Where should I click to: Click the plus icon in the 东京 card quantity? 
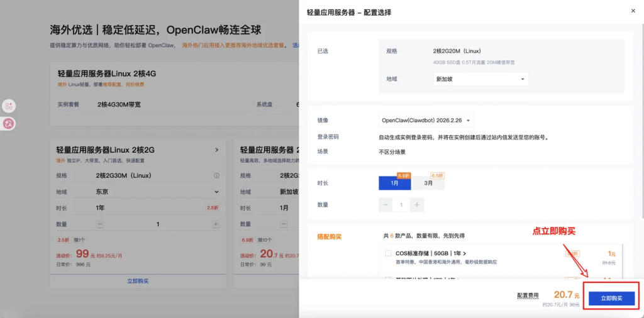click(216, 224)
